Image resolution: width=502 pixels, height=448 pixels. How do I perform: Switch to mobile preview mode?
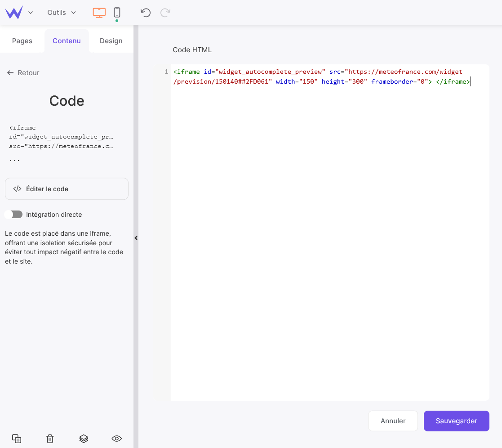click(117, 13)
